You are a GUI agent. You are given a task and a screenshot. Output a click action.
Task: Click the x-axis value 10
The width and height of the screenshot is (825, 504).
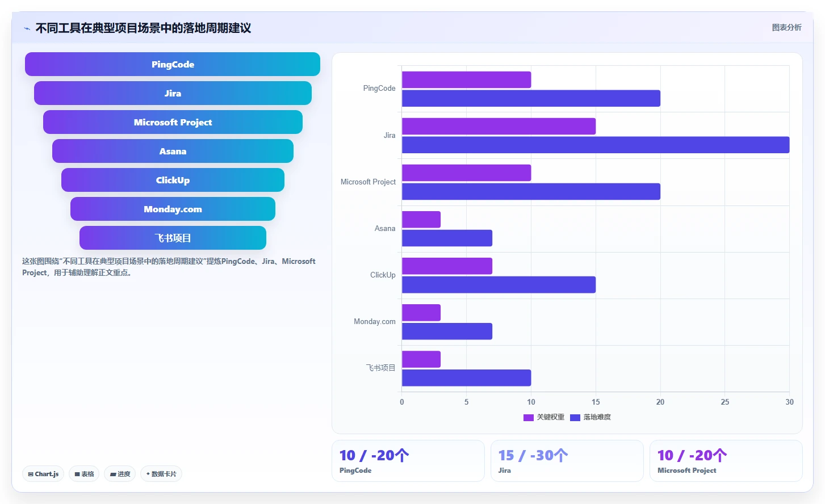coord(531,402)
